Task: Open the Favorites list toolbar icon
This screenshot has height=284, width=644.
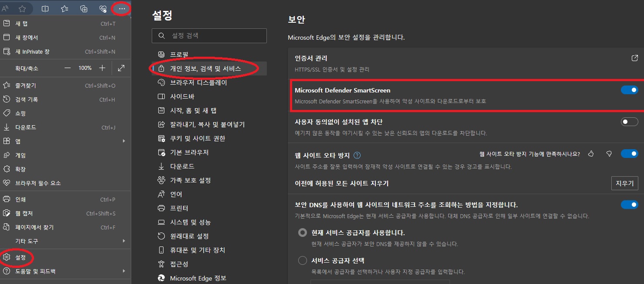Action: point(65,8)
